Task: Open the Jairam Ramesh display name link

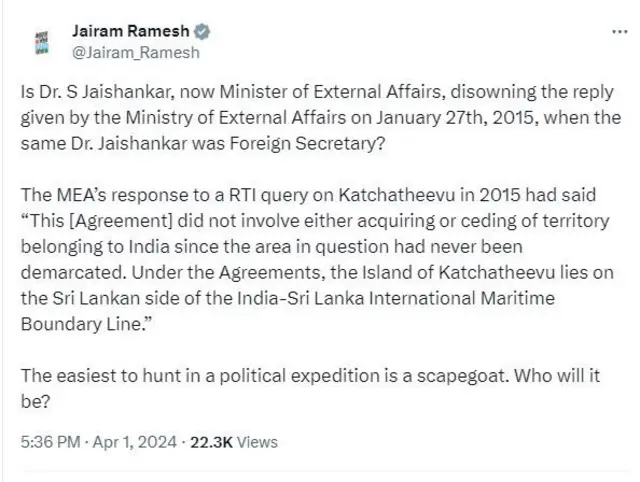Action: pos(126,32)
